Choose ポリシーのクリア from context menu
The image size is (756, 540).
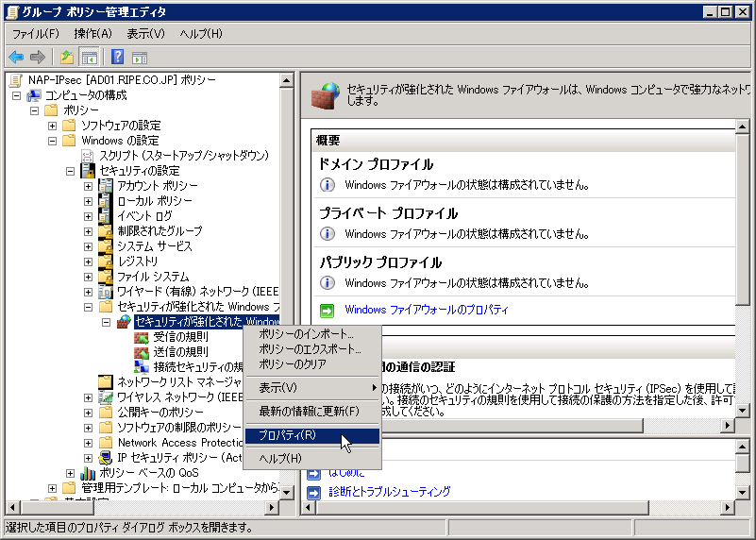coord(312,364)
